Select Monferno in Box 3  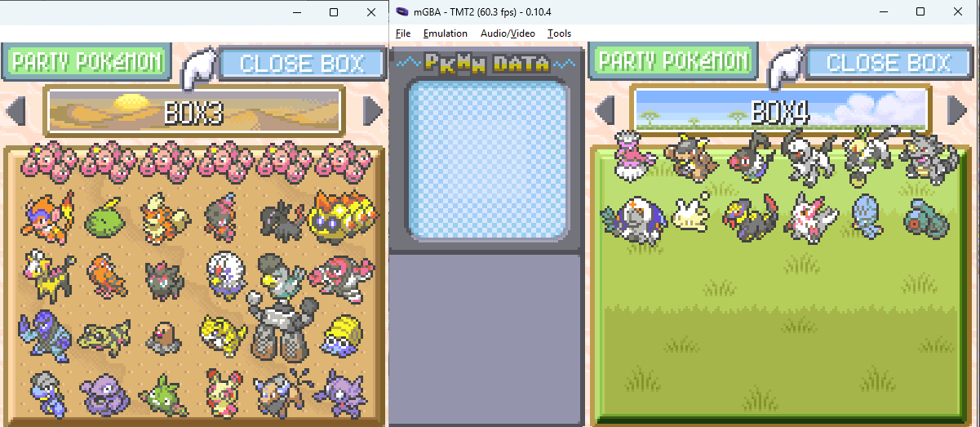tap(47, 216)
